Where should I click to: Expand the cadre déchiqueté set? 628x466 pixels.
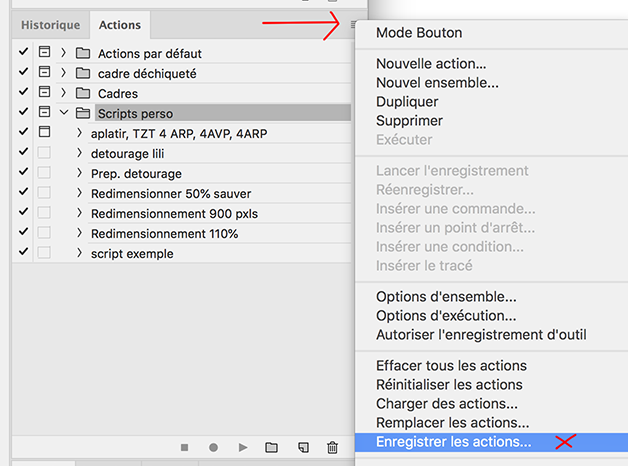coord(63,72)
